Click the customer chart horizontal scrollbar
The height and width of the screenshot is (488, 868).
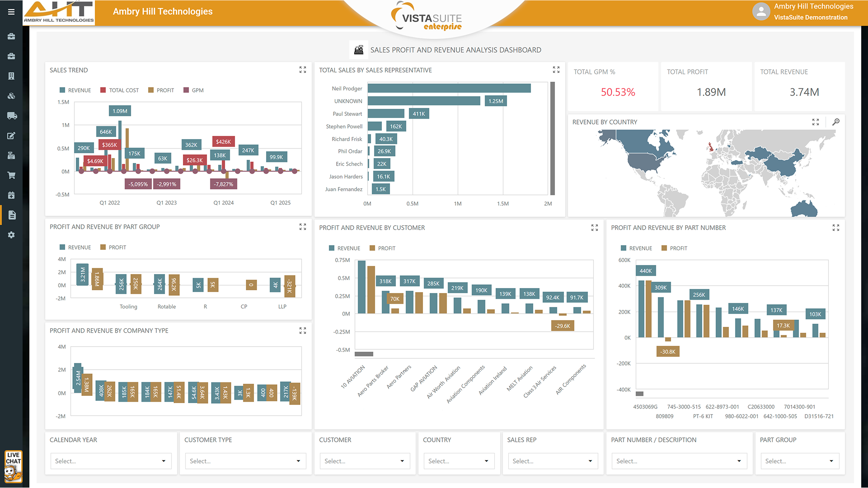point(364,354)
